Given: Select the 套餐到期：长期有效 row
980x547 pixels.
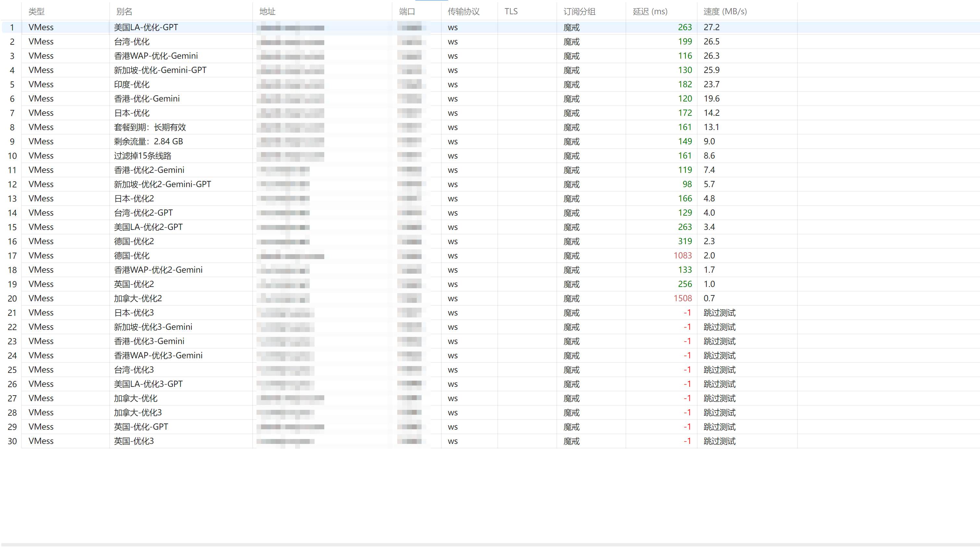Looking at the screenshot, I should coord(490,127).
